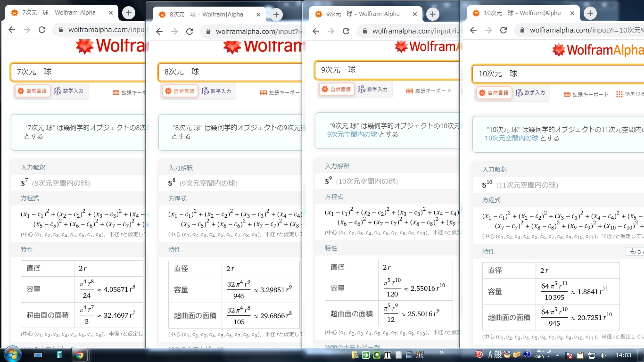
Task: Click the back arrow in the 8次元 window
Action: pyautogui.click(x=159, y=32)
